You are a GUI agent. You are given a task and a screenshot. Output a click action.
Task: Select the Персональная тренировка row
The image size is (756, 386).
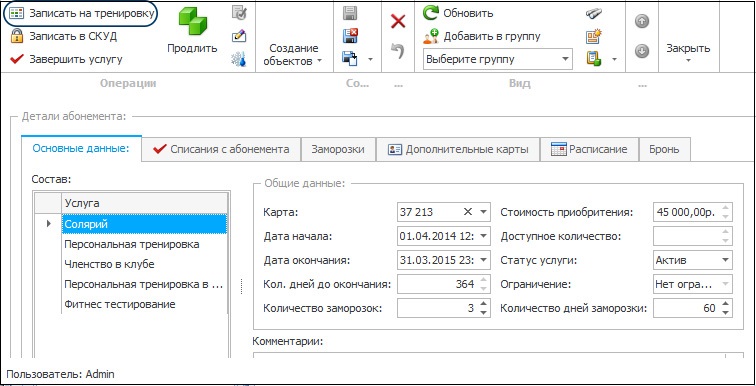tap(145, 244)
